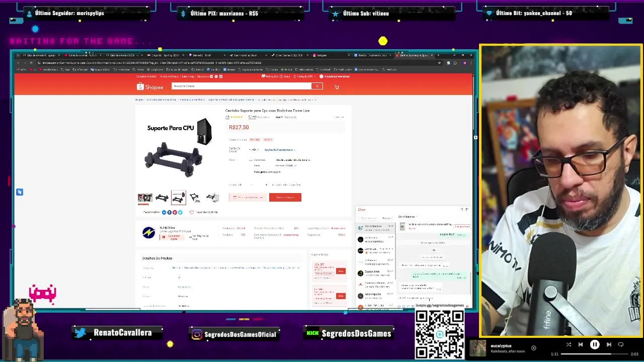
Task: Click the QR code image
Action: pyautogui.click(x=440, y=334)
